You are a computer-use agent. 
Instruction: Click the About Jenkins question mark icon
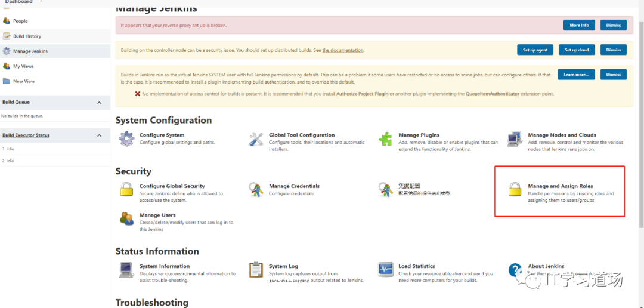515,270
